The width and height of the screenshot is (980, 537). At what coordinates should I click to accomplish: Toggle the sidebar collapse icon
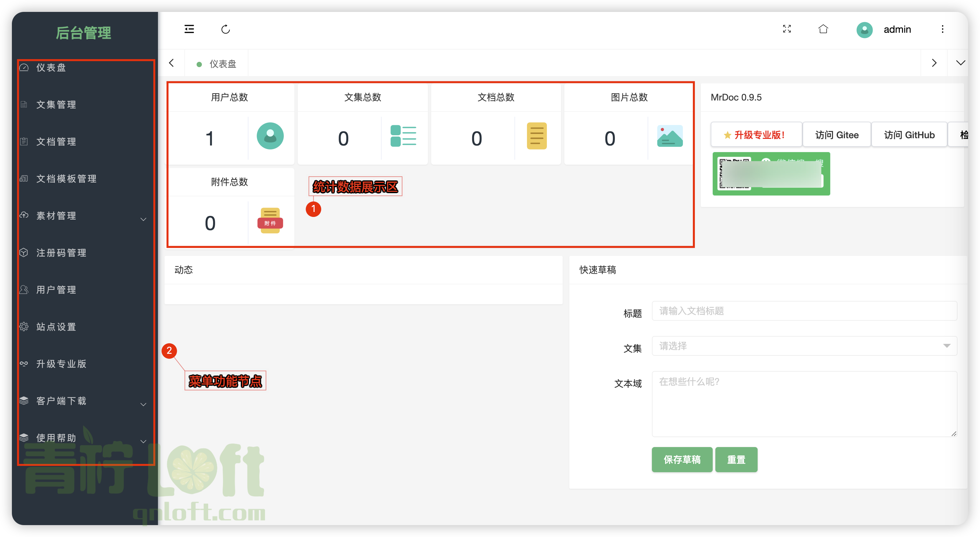click(189, 29)
